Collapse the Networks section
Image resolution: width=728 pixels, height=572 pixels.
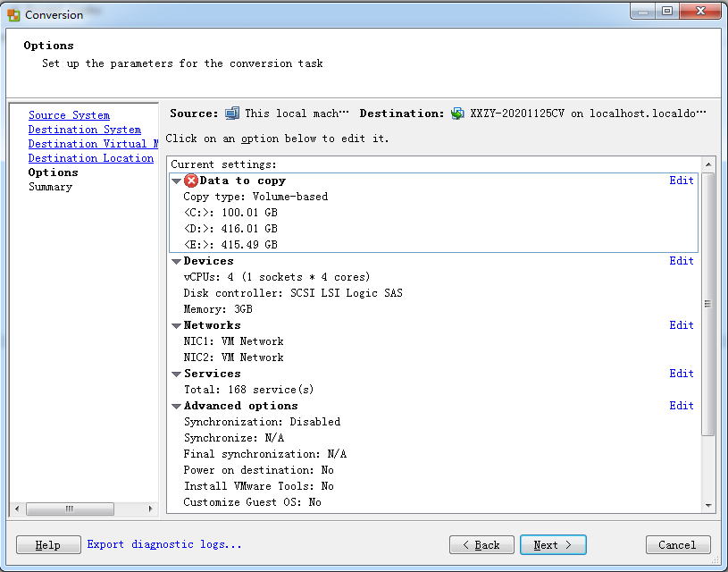point(177,325)
